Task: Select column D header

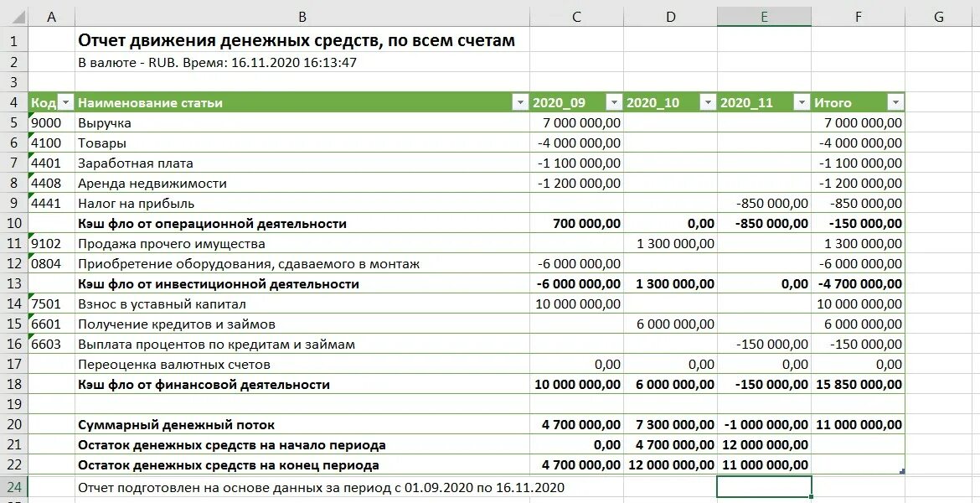Action: [x=670, y=17]
